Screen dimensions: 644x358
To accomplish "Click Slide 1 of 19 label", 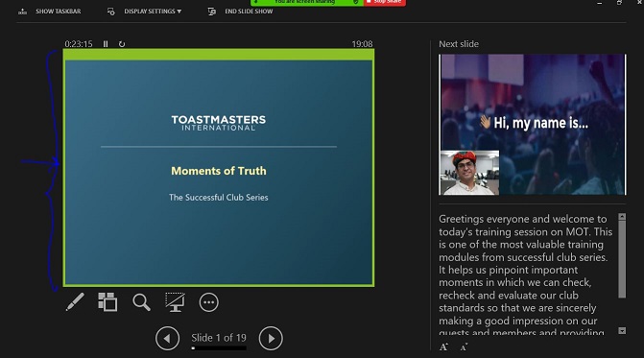I will (x=219, y=338).
